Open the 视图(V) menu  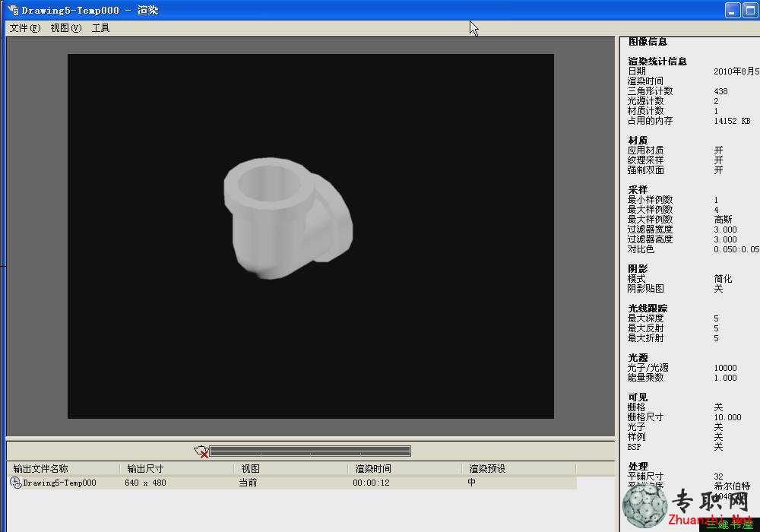[x=66, y=28]
